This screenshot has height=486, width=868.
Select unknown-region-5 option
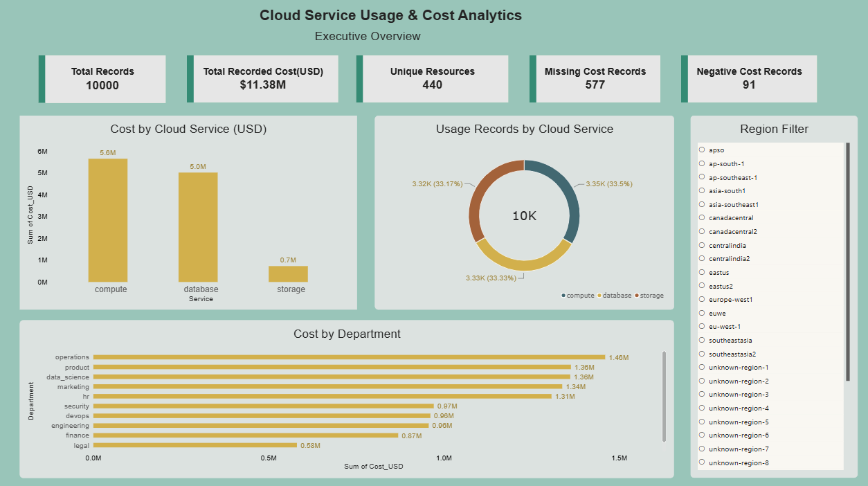click(x=702, y=422)
